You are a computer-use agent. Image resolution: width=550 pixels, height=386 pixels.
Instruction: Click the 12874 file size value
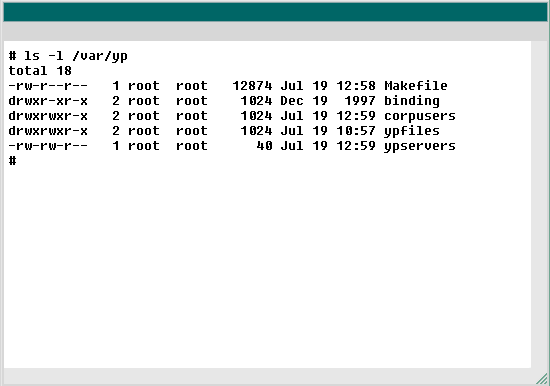tap(252, 86)
